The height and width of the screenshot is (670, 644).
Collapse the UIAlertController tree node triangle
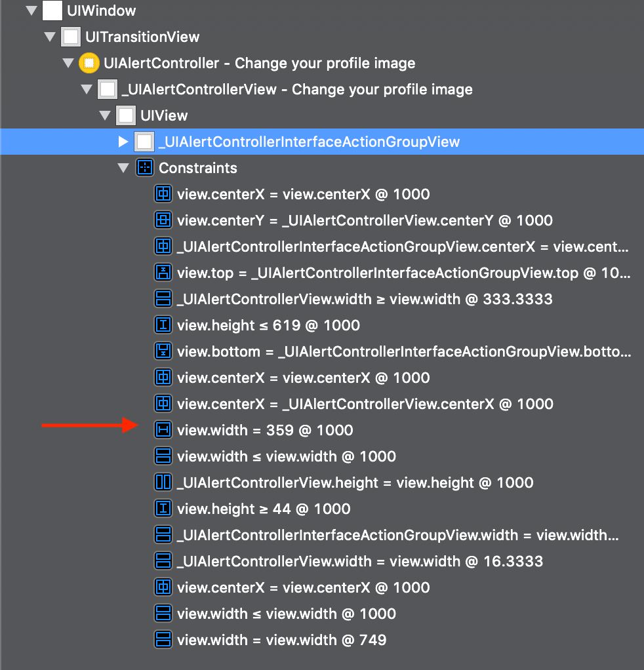tap(68, 63)
